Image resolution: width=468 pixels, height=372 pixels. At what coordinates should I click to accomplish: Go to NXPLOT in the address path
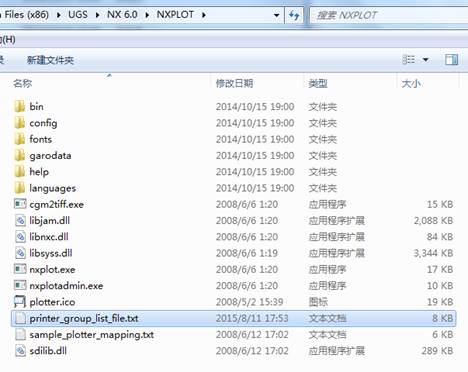pos(175,15)
